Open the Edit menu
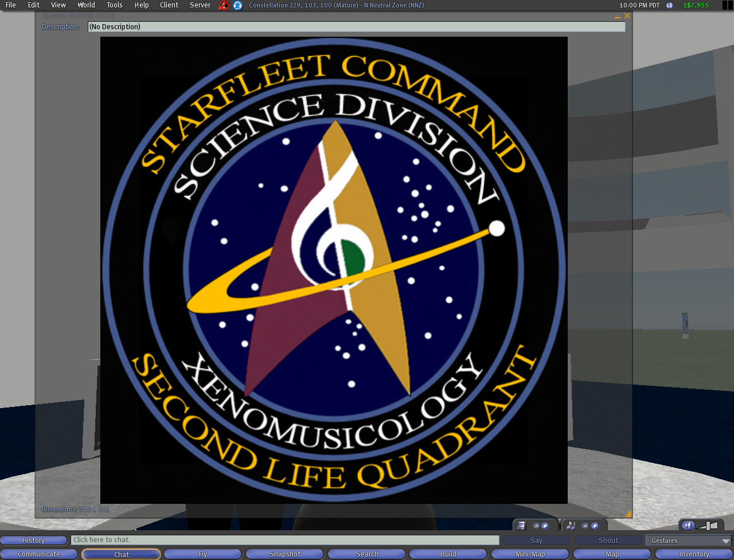This screenshot has height=560, width=734. click(x=34, y=5)
